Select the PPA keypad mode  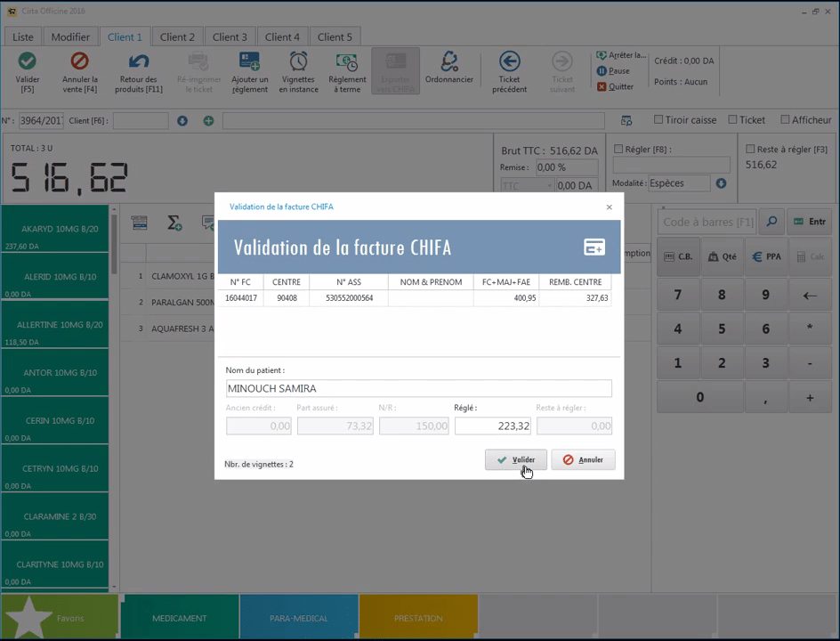click(766, 256)
